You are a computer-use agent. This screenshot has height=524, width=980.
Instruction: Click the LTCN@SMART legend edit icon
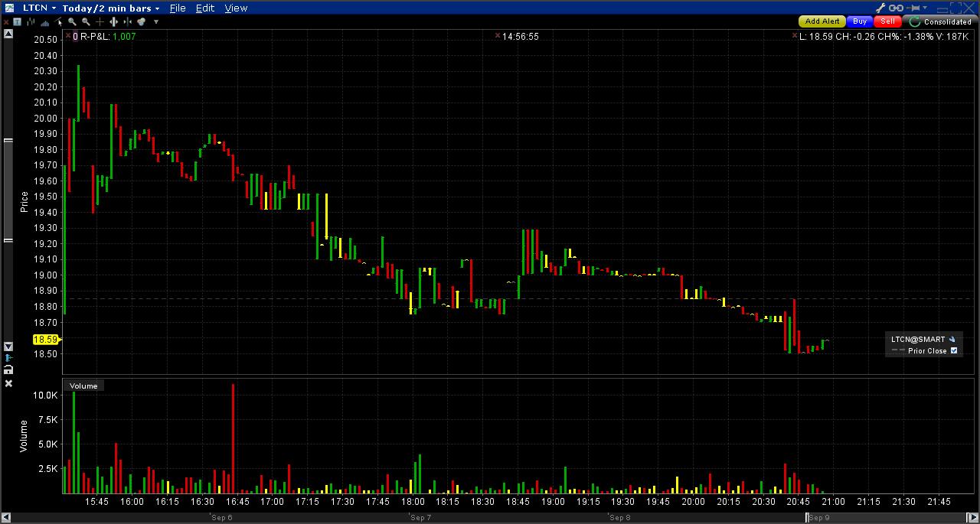point(952,339)
